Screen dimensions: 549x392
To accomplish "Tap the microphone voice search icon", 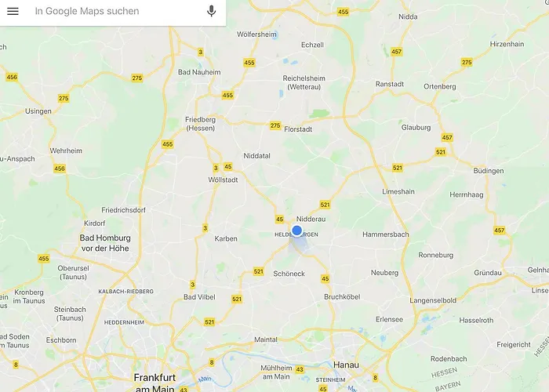I will [x=211, y=11].
